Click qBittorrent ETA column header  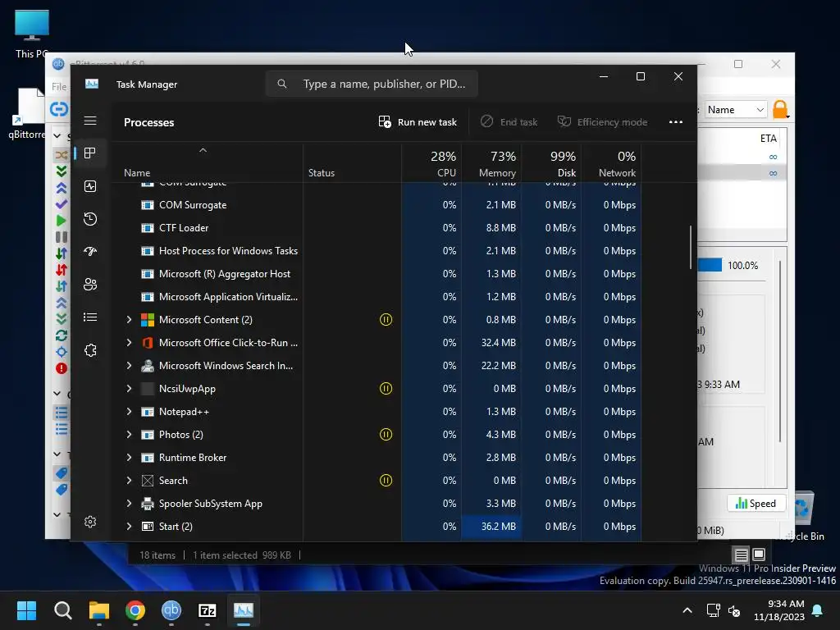click(768, 138)
